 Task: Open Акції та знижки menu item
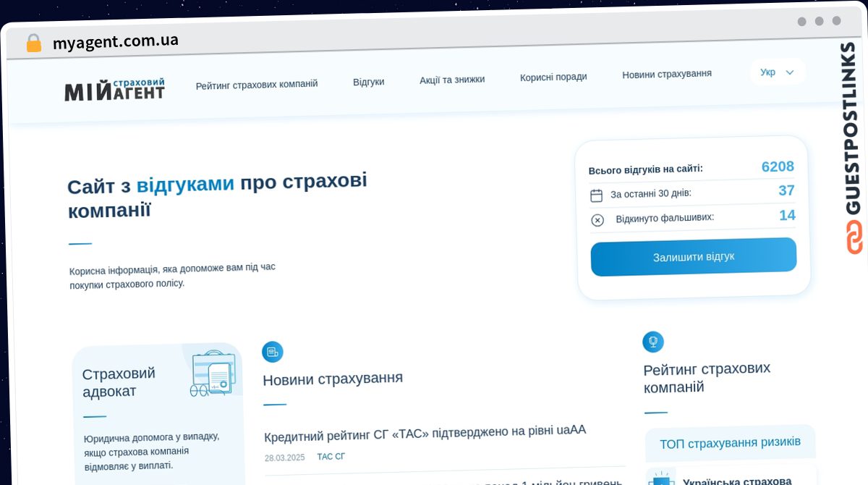pos(452,80)
